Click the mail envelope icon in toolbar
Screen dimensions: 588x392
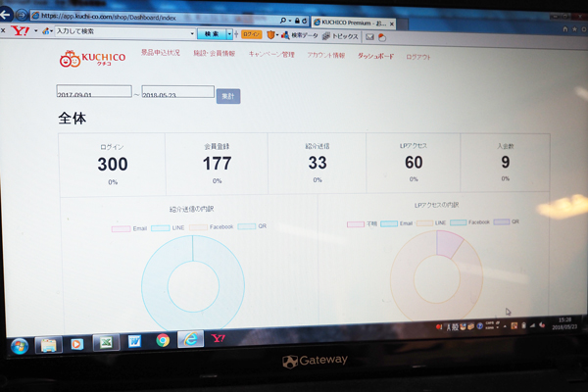pyautogui.click(x=369, y=37)
